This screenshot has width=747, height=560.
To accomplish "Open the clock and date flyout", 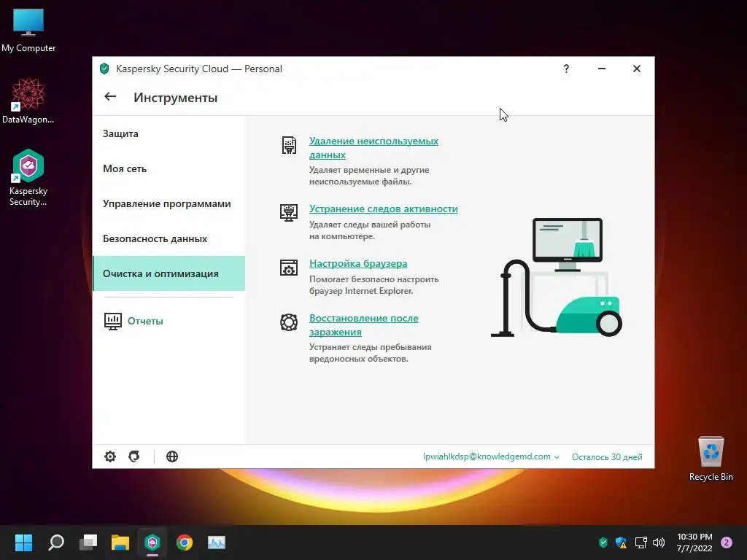I will [x=694, y=542].
